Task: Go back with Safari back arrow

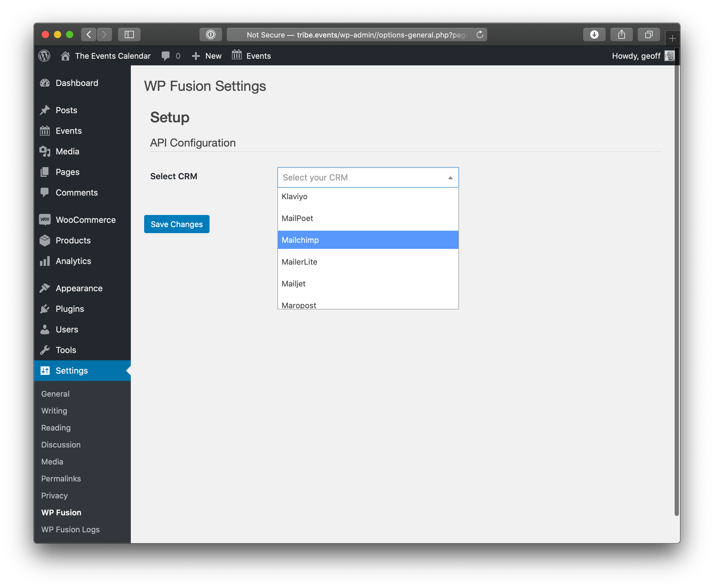Action: pyautogui.click(x=89, y=35)
